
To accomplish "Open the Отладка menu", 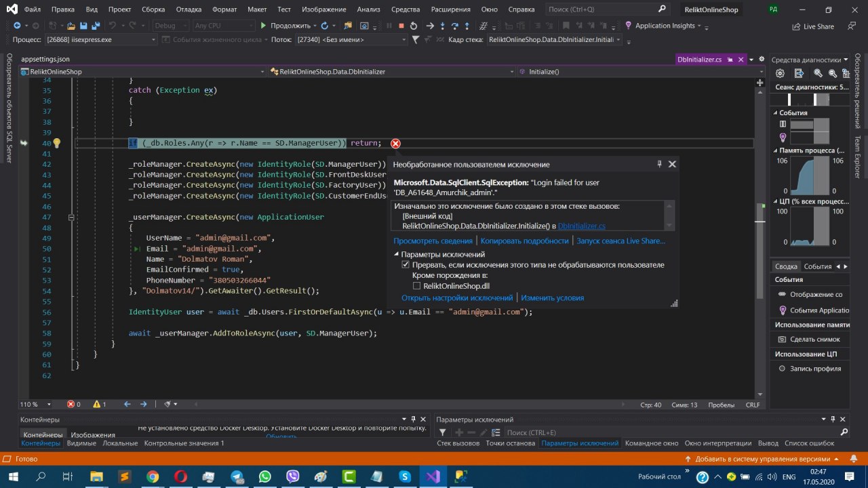I will (189, 9).
